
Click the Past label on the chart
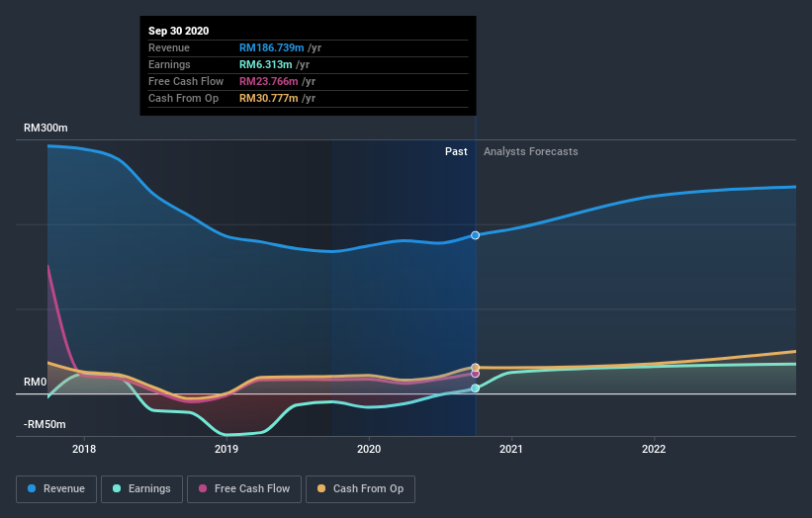pos(456,151)
